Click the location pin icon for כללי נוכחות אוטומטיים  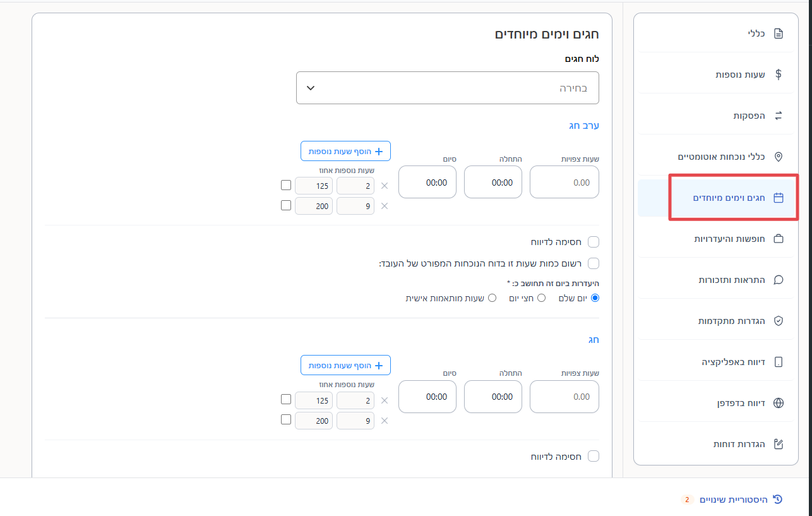pos(779,157)
